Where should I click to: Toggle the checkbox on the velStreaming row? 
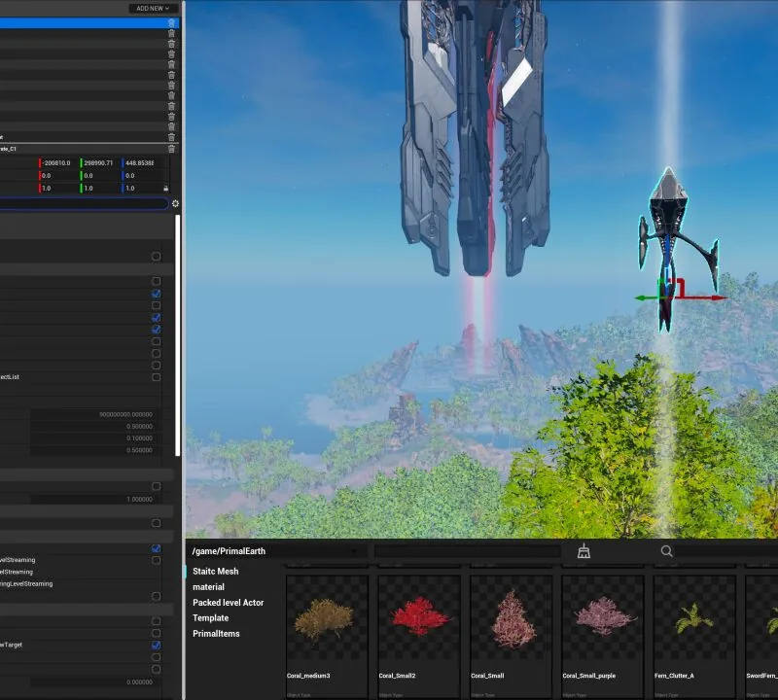(157, 560)
